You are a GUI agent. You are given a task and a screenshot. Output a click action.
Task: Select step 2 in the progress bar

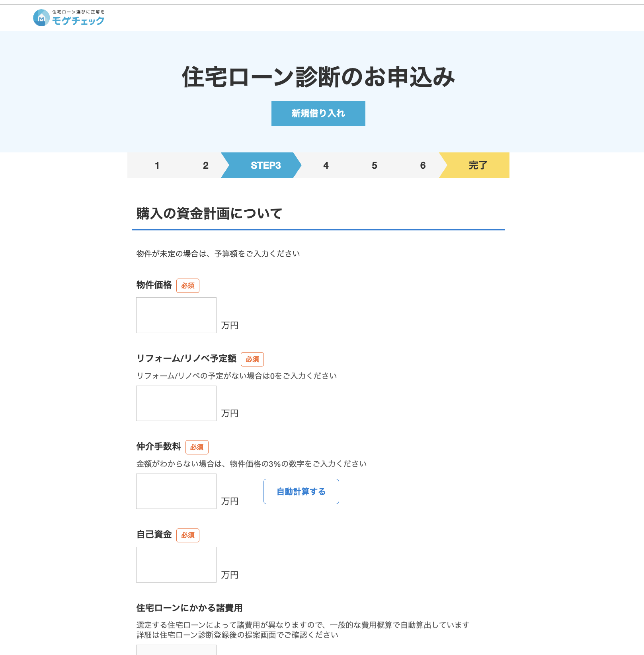point(206,166)
